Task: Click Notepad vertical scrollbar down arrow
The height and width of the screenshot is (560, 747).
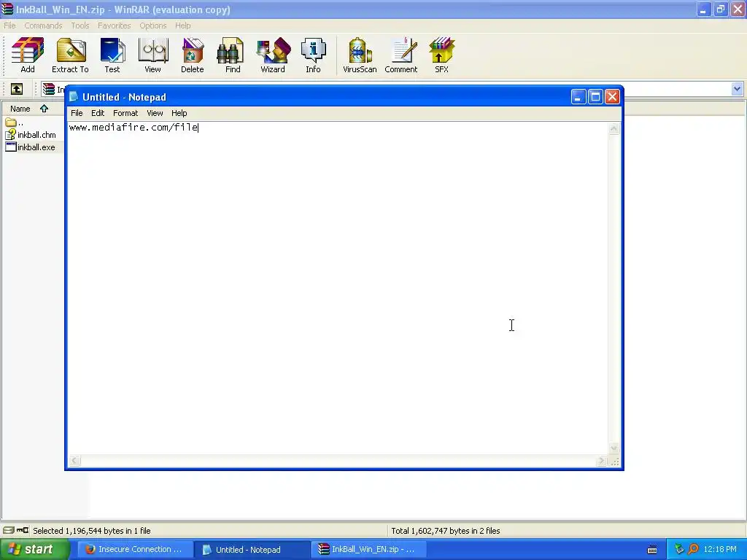Action: pos(614,448)
